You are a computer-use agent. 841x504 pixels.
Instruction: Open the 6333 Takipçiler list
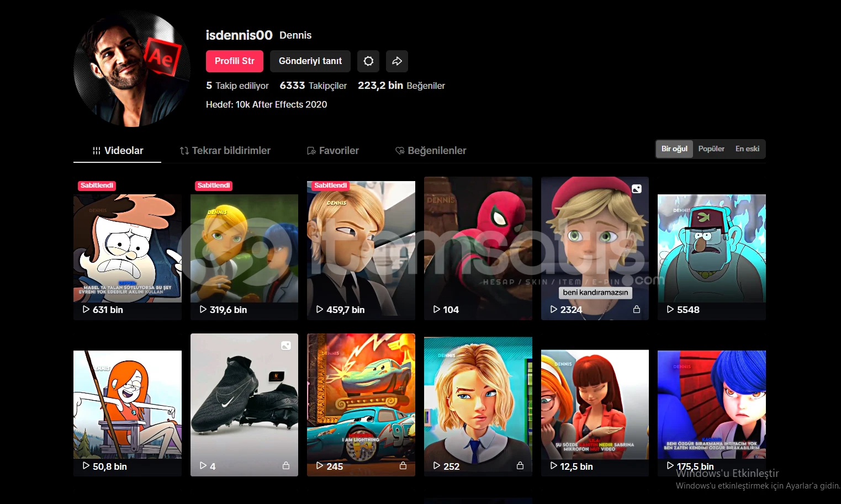tap(313, 86)
